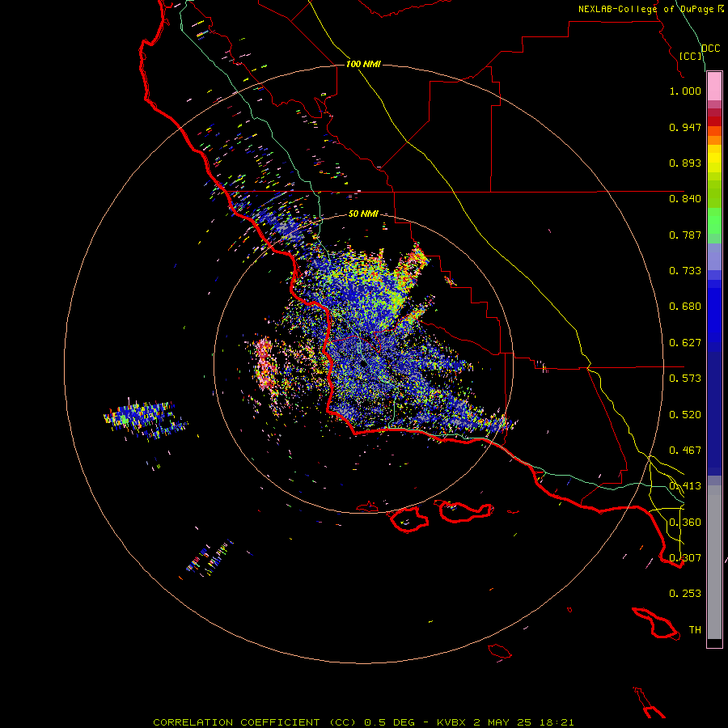Image resolution: width=728 pixels, height=728 pixels.
Task: Select the 0.947 scale value
Action: (x=685, y=127)
